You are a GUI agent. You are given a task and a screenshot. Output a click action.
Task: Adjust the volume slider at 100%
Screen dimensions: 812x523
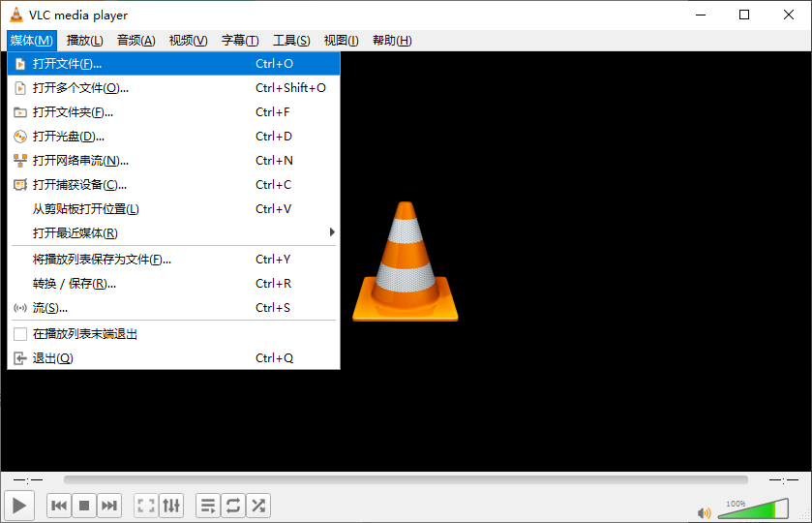754,509
